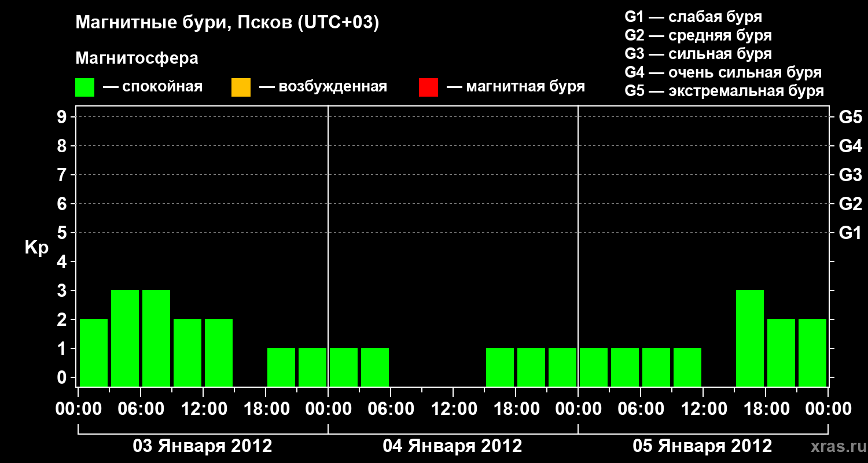Click the '05 Января 2012' date label
Screen dimensions: 868x463
click(x=703, y=446)
